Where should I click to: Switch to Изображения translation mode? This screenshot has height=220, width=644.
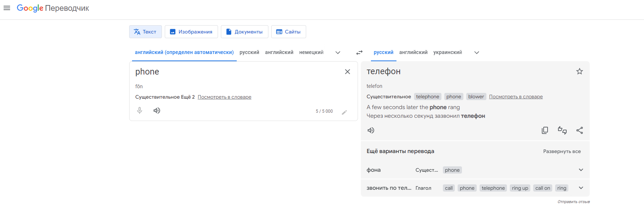(x=191, y=32)
